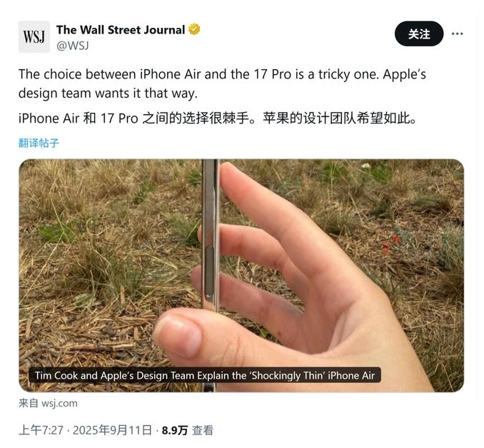Select the English tweet text
Image resolution: width=484 pixels, height=448 pixels.
(222, 83)
